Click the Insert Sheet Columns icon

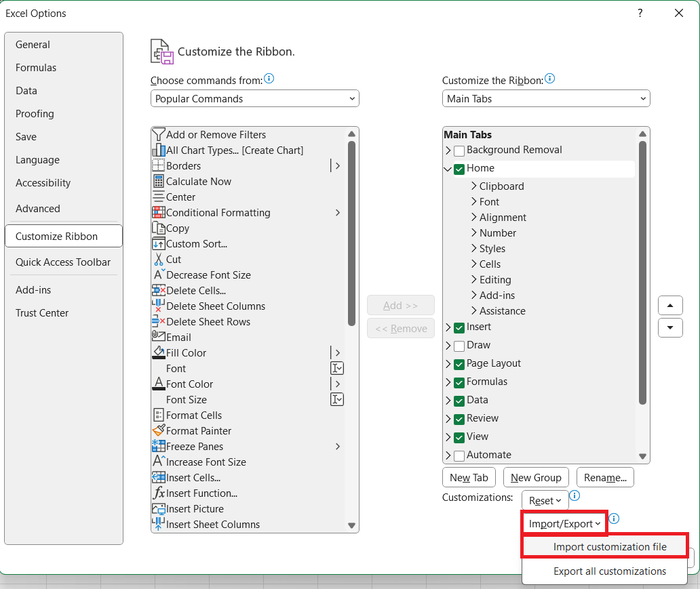159,524
